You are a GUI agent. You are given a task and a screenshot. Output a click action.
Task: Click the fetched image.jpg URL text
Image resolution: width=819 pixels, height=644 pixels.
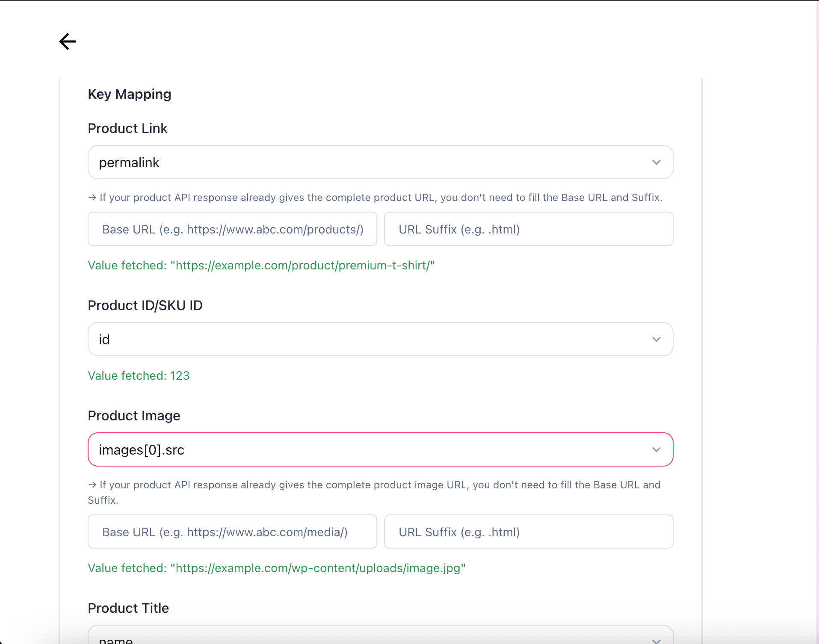click(318, 568)
